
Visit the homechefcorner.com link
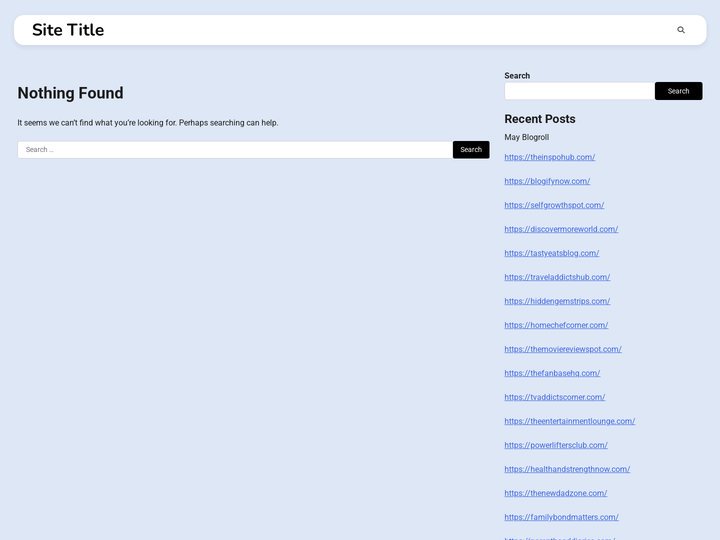556,325
